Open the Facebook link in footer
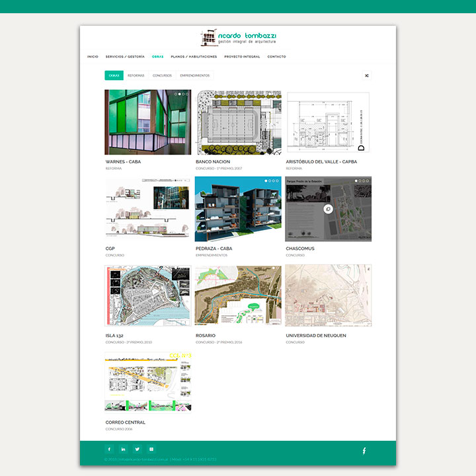 pyautogui.click(x=110, y=449)
